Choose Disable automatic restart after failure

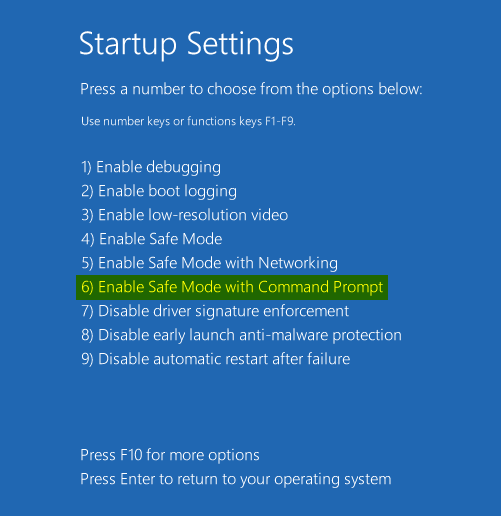click(216, 359)
